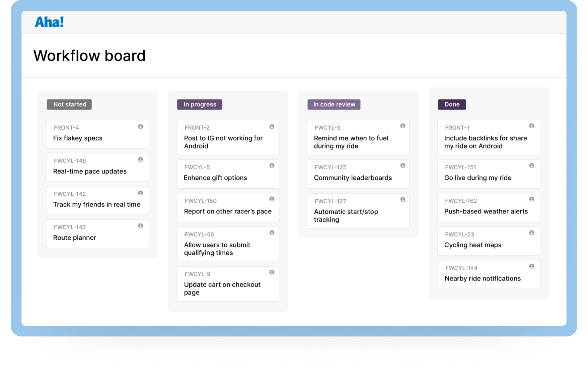588x374 pixels.
Task: Click assignee icon on FRONT-1 card
Action: [x=532, y=126]
